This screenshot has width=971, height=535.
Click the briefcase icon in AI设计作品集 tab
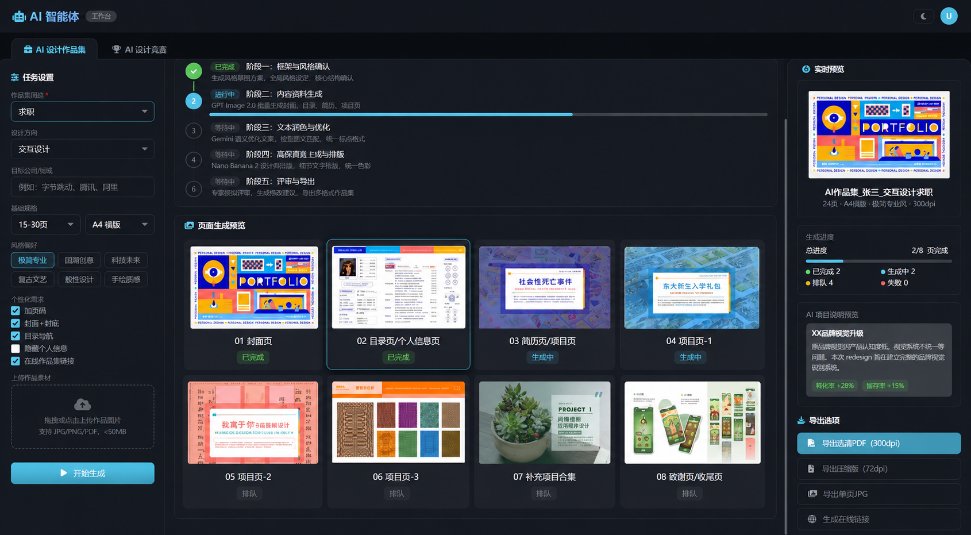tap(28, 50)
